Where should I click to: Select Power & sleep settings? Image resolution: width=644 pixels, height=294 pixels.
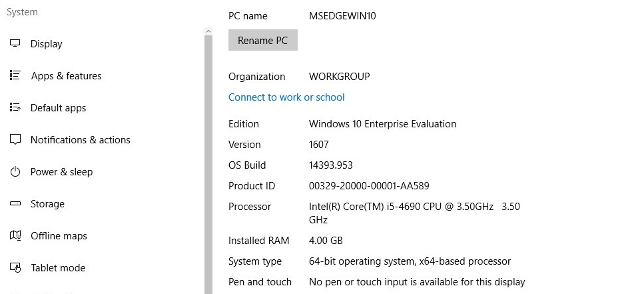point(62,172)
